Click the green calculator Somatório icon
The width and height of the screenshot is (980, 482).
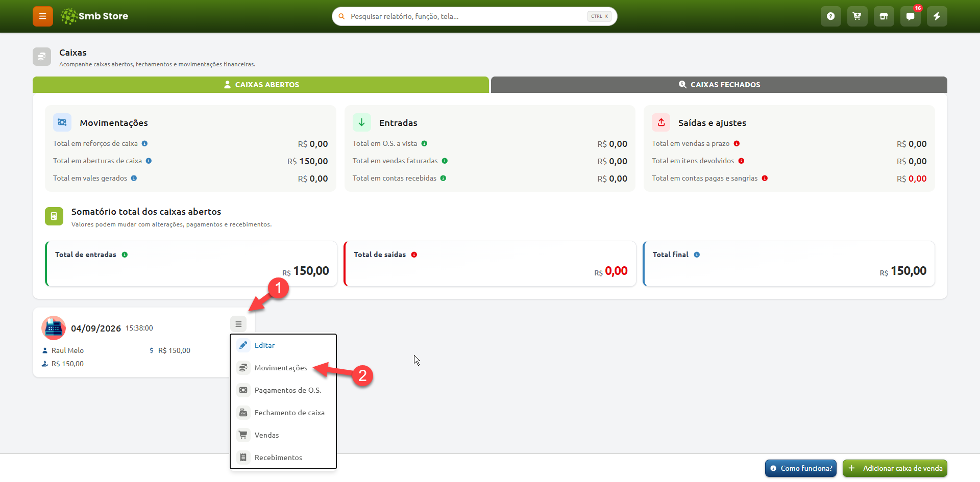tap(54, 216)
